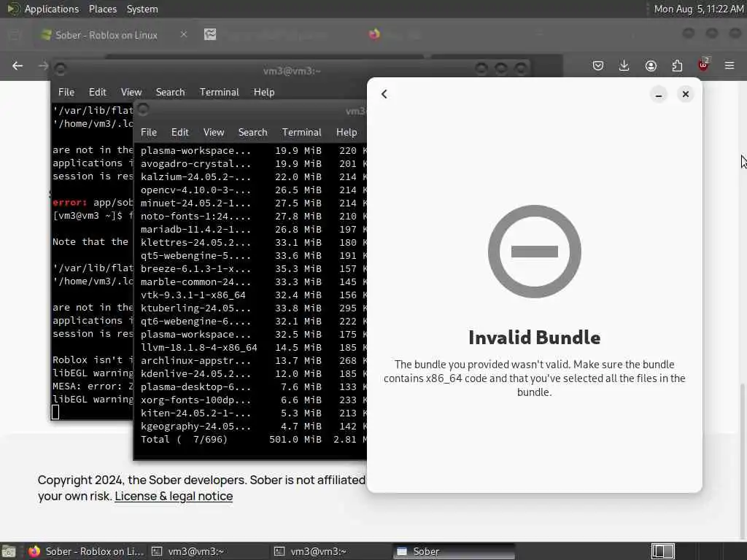Image resolution: width=747 pixels, height=560 pixels.
Task: Open Help menu in back terminal window
Action: (264, 92)
